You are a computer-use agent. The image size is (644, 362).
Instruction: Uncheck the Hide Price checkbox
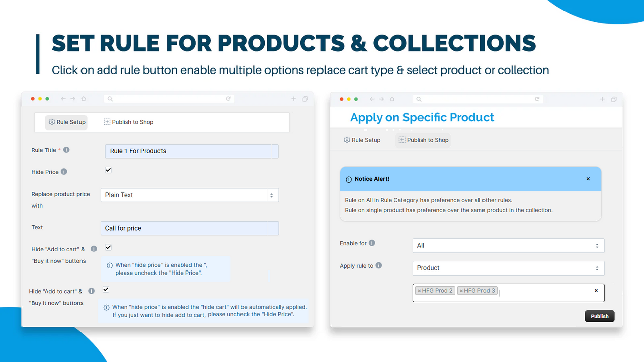click(x=108, y=170)
